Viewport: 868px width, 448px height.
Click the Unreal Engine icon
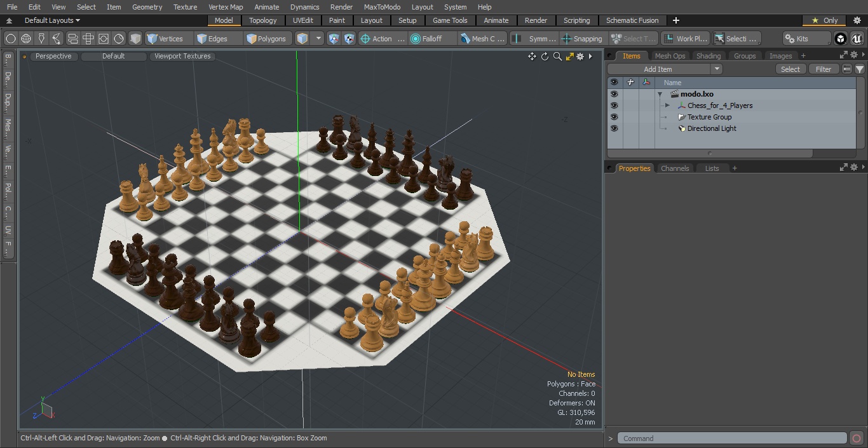click(x=857, y=39)
